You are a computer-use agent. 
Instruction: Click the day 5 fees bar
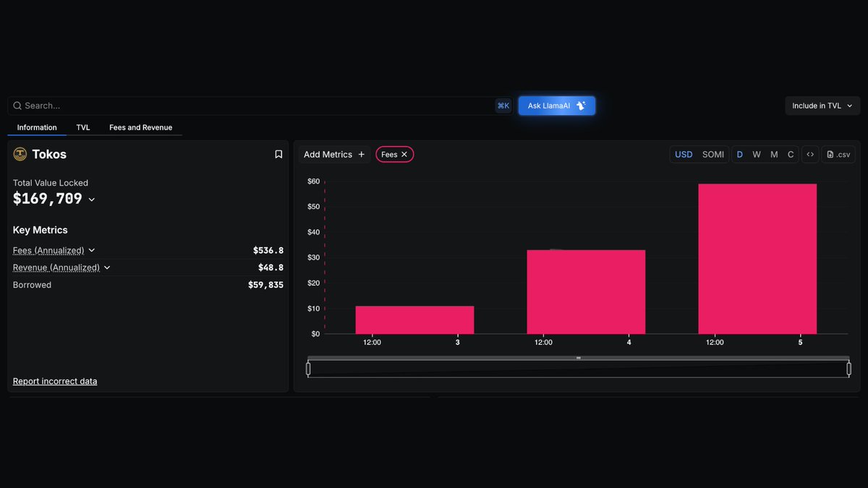click(757, 259)
